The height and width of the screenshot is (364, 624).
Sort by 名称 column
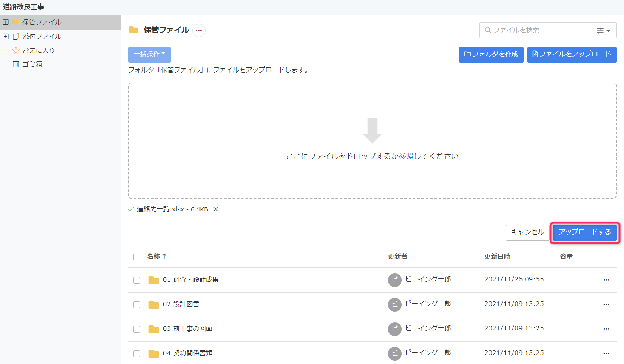(157, 257)
